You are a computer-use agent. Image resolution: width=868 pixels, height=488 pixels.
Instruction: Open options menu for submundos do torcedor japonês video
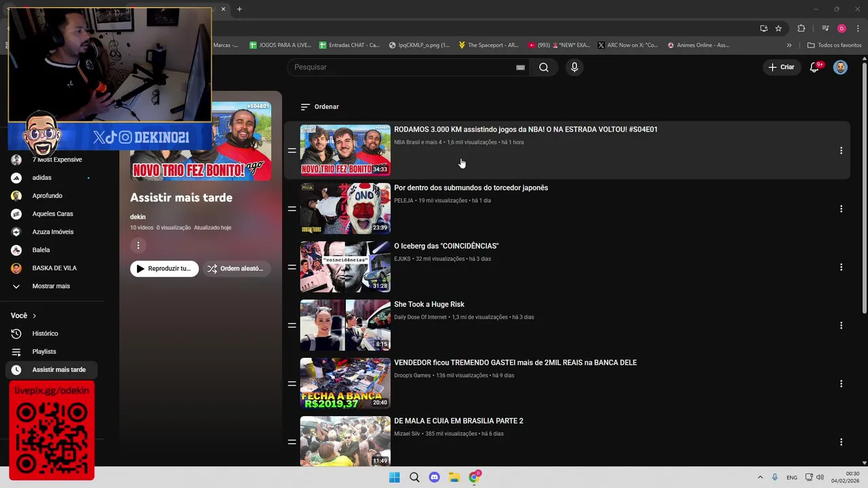(841, 209)
